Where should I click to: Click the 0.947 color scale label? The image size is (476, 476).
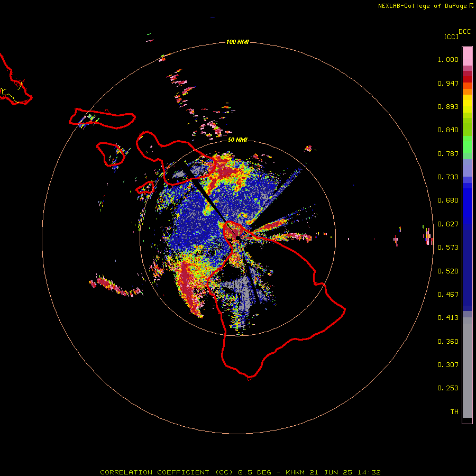point(448,83)
